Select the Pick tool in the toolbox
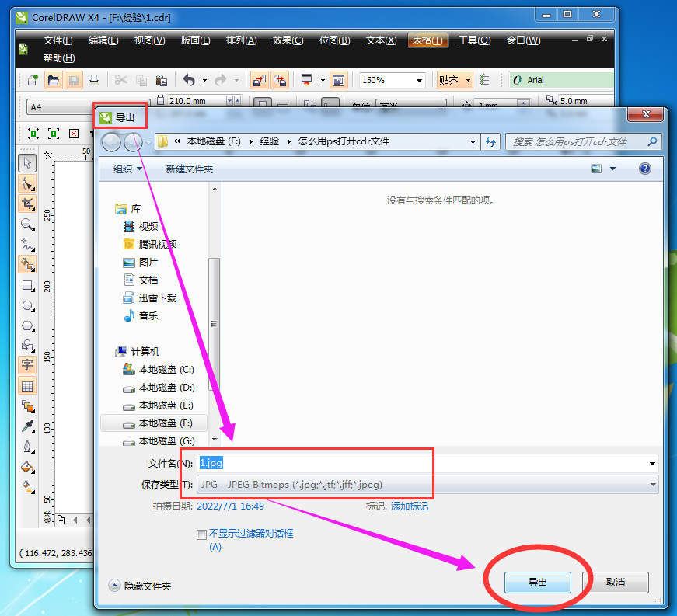Viewport: 677px width, 616px height. (27, 163)
